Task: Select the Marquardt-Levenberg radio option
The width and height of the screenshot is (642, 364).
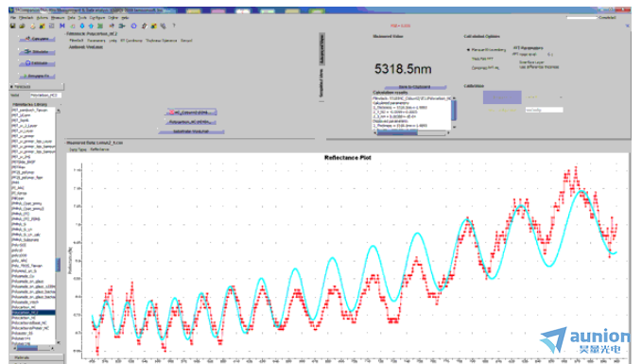Action: tap(468, 49)
